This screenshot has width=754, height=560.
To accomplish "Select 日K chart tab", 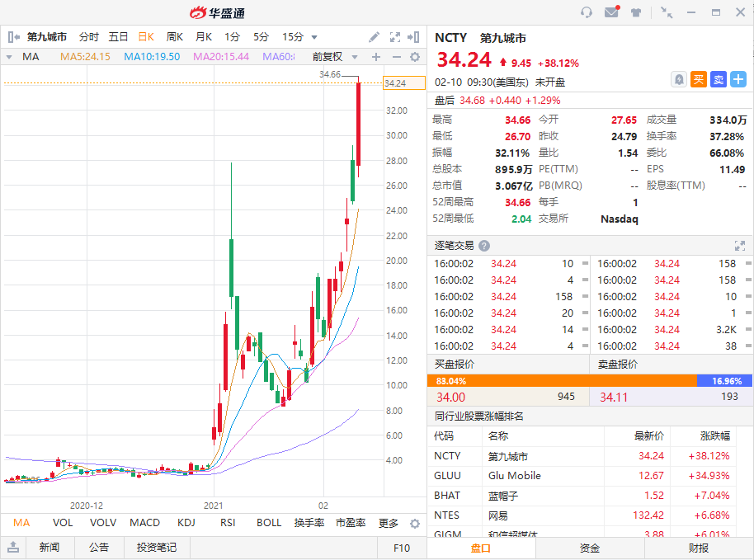I will 146,37.
